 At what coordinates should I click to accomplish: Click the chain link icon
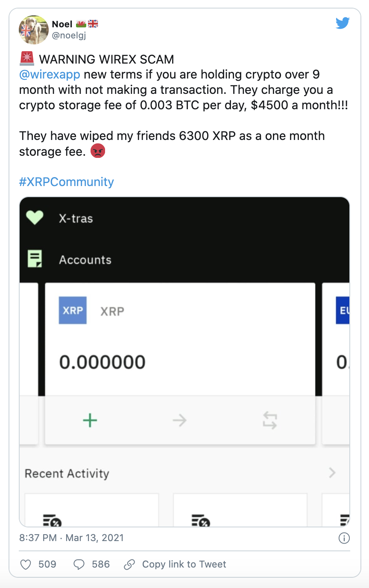[x=129, y=565]
